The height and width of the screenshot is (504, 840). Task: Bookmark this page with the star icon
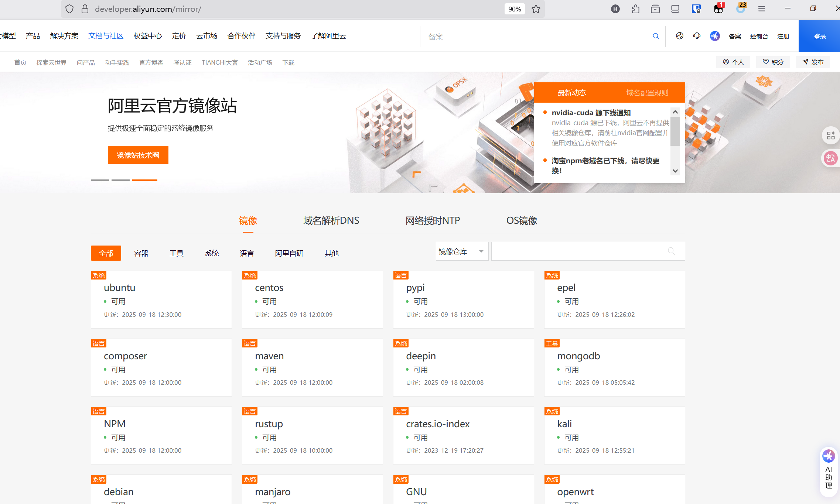[x=536, y=9]
